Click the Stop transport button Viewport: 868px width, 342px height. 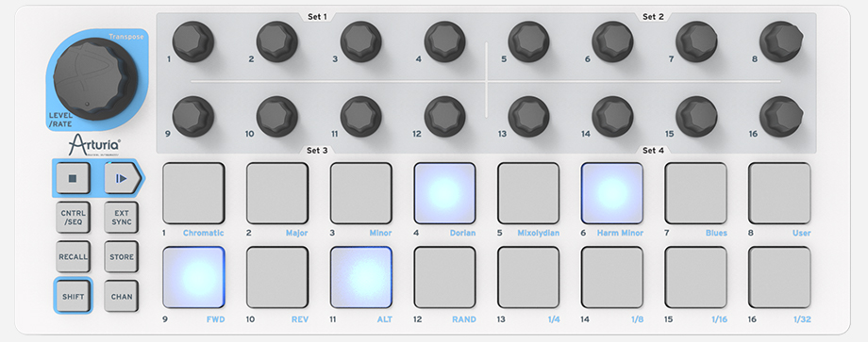pyautogui.click(x=73, y=178)
